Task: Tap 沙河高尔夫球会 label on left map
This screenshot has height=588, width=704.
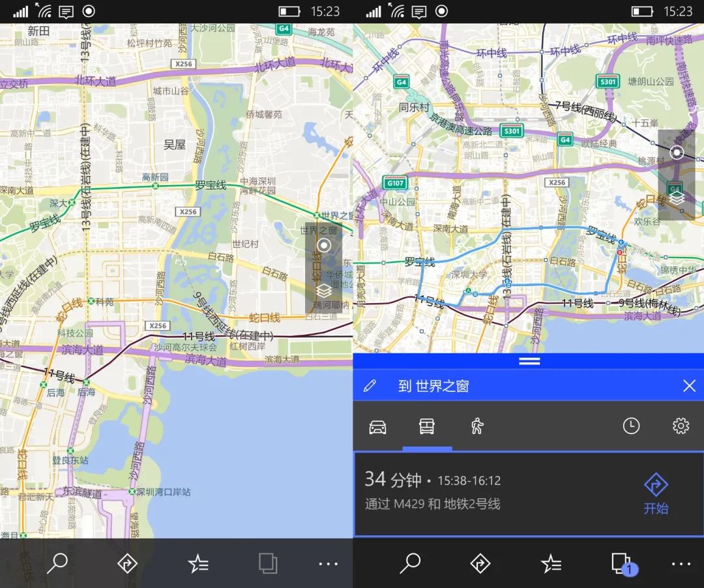Action: click(185, 347)
